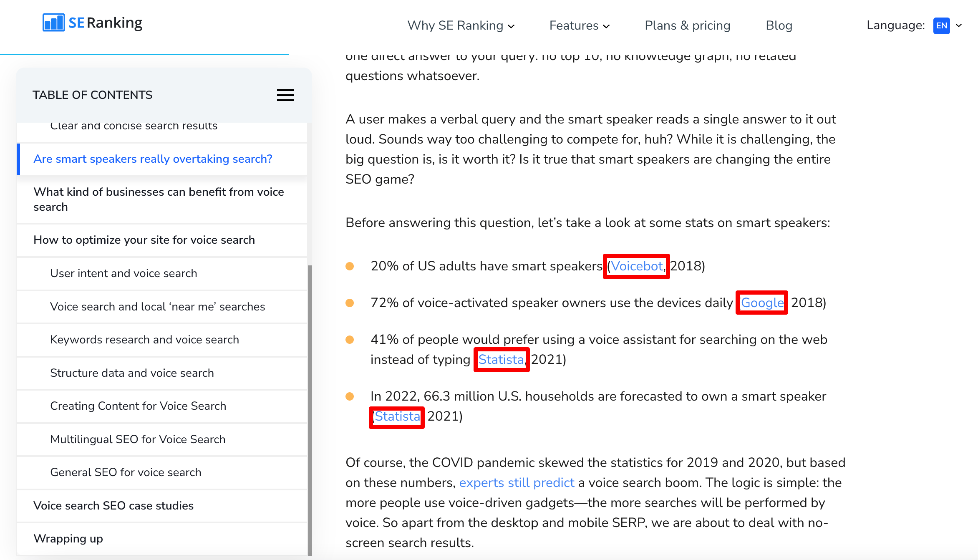This screenshot has width=978, height=560.
Task: Click the 'Language:' label
Action: coord(895,25)
